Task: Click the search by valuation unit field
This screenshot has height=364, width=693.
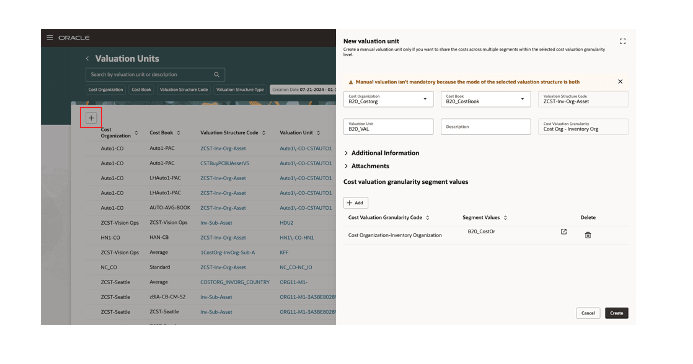Action: 155,75
